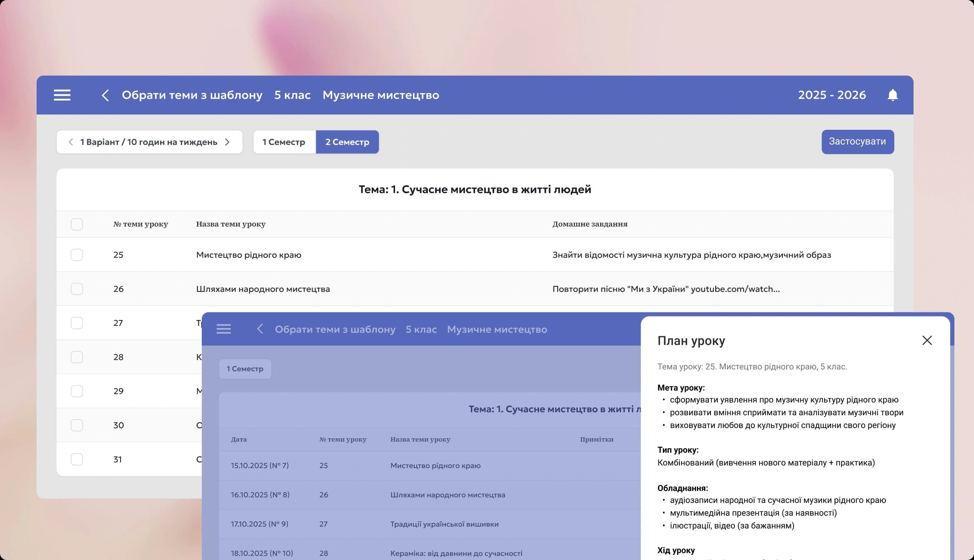This screenshot has height=560, width=974.
Task: Click the 'Домашнє завдання' column header
Action: point(590,224)
